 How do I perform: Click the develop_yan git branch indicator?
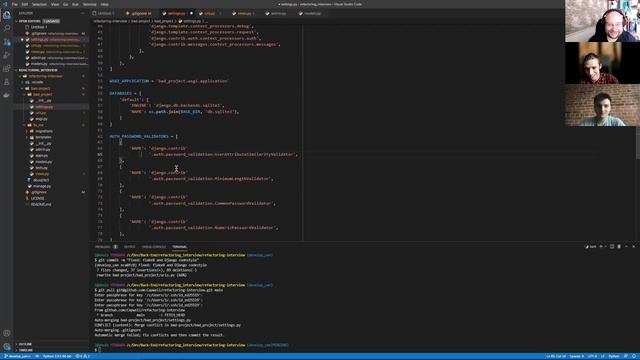pyautogui.click(x=17, y=356)
